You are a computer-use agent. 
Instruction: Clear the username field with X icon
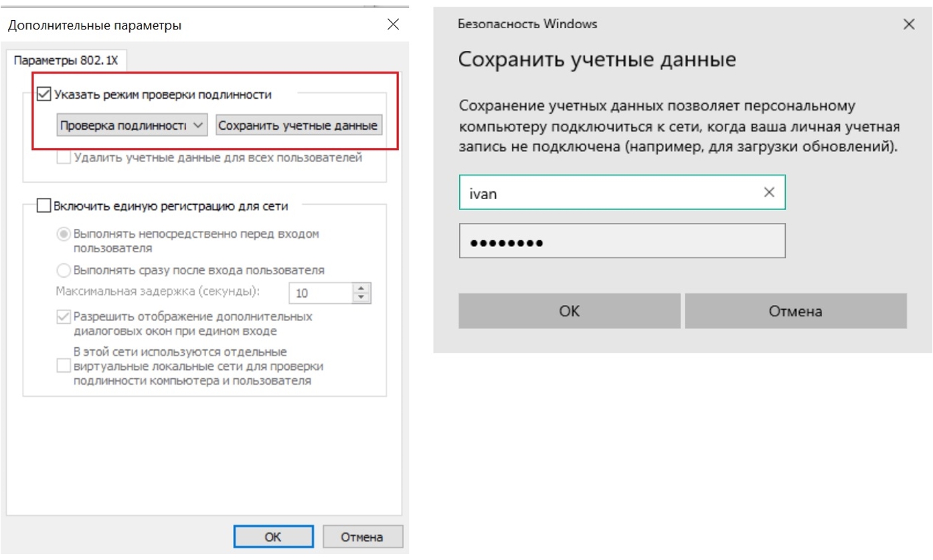coord(769,193)
